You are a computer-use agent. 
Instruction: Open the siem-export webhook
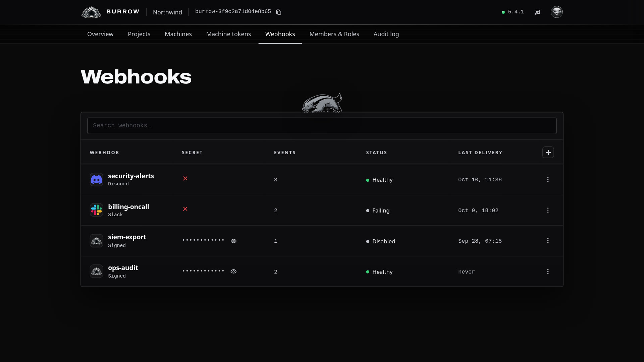pos(127,237)
